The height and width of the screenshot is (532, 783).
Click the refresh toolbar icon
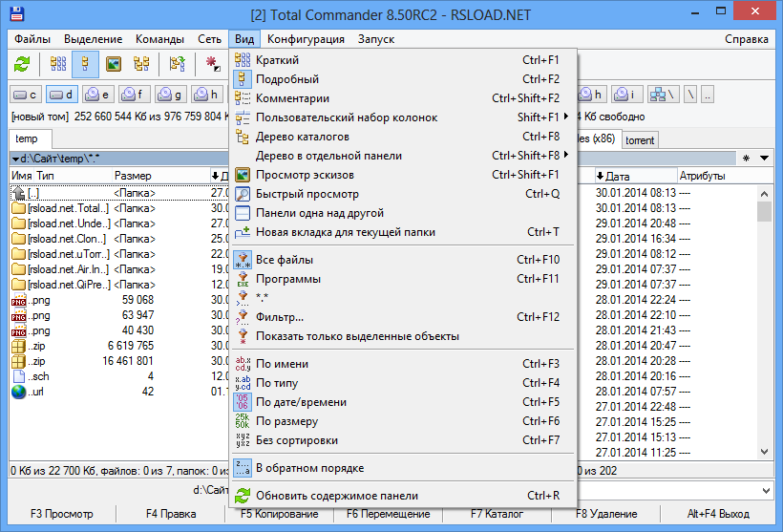(22, 64)
